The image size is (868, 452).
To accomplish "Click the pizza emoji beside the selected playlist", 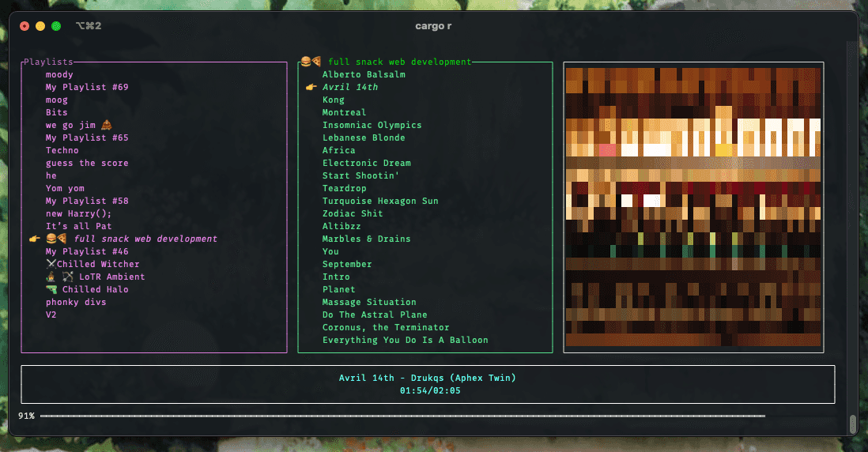I will coord(62,239).
